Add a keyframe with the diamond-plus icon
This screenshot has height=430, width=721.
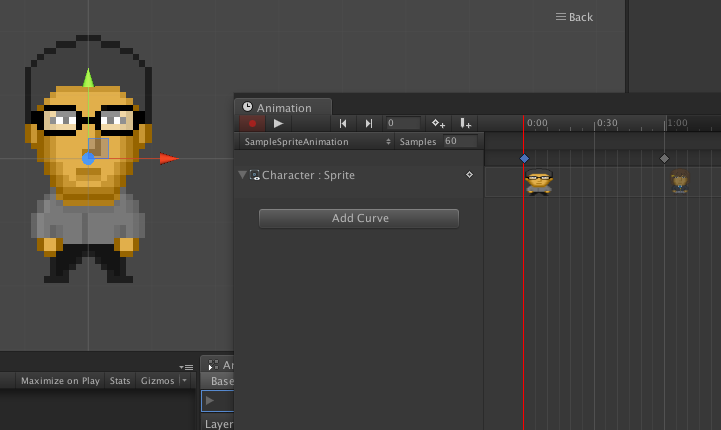[x=438, y=123]
